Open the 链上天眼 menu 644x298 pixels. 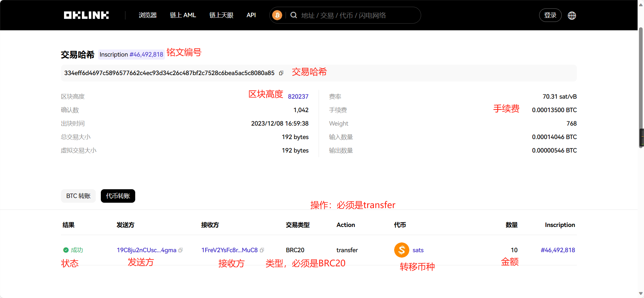(x=221, y=15)
